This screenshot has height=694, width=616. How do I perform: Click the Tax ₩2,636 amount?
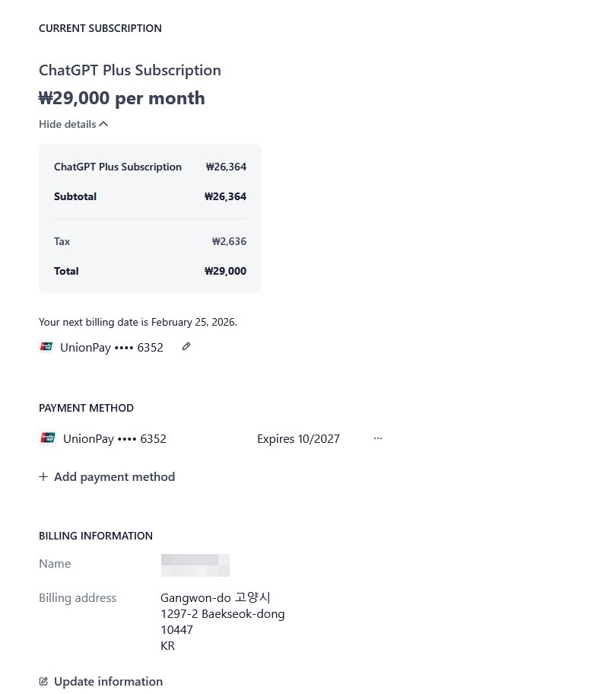pyautogui.click(x=229, y=241)
